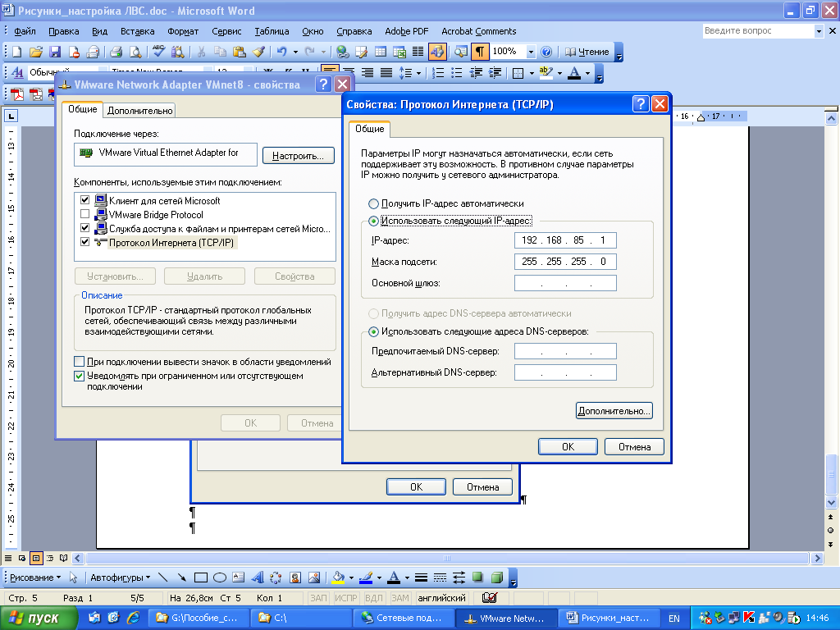This screenshot has height=630, width=840.
Task: Open the Line Spacing dropdown arrow
Action: (418, 73)
